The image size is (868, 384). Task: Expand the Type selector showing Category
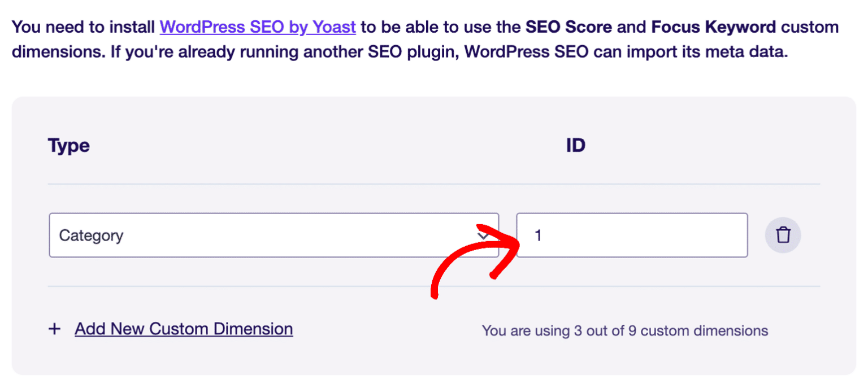[274, 234]
